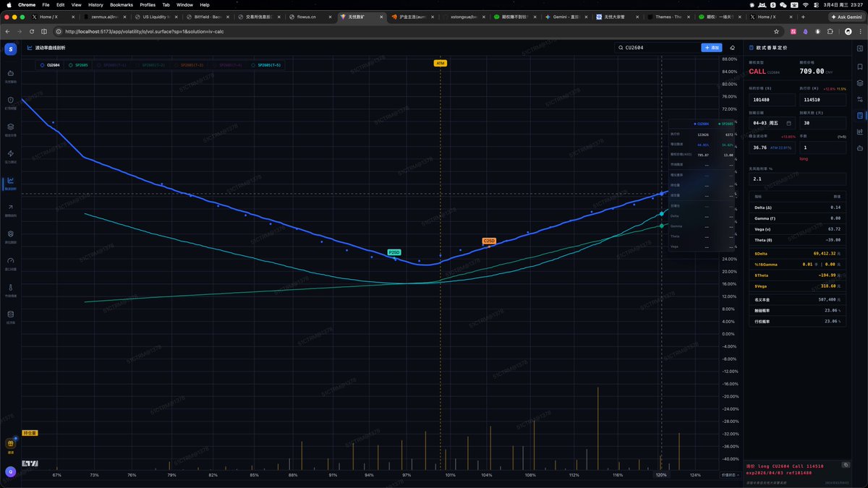Click the blue add (+) button
Image resolution: width=868 pixels, height=488 pixels.
(711, 48)
